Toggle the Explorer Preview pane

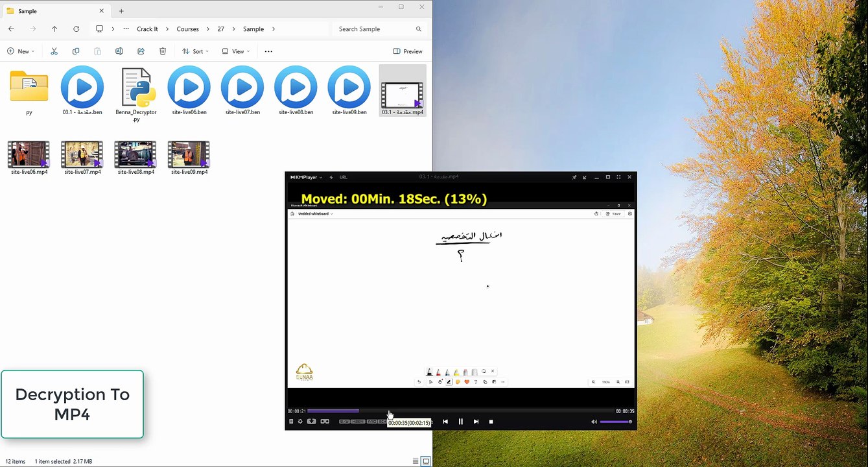click(408, 51)
